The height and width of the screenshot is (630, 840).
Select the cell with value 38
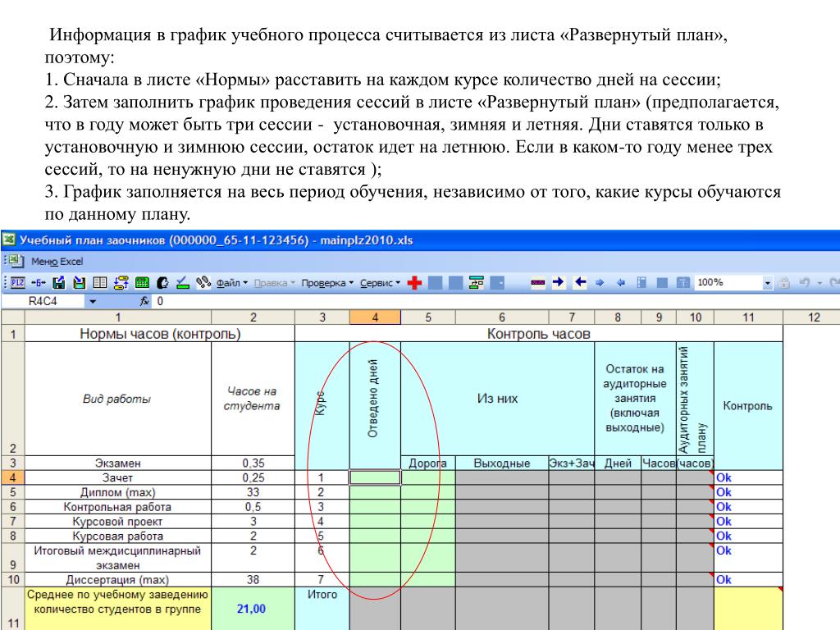253,580
